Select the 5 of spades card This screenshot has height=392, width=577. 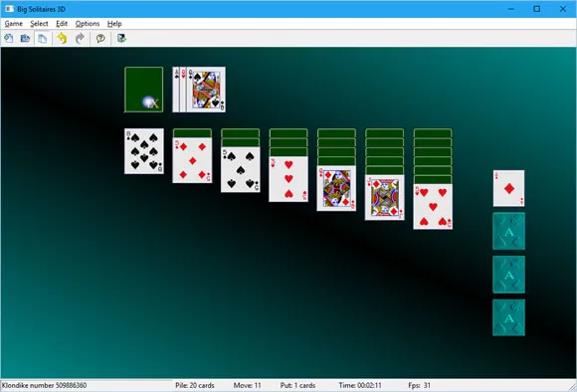[241, 169]
